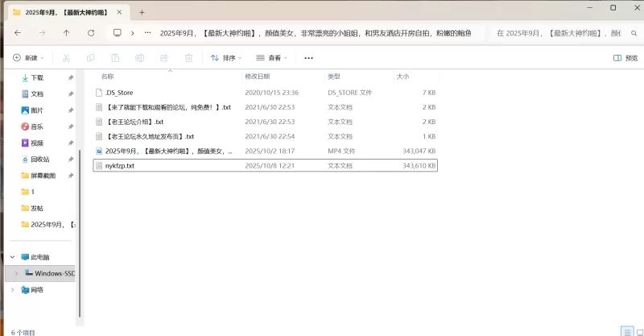Open the 排序 sort dropdown
Screen dimensions: 644x336
[x=227, y=58]
